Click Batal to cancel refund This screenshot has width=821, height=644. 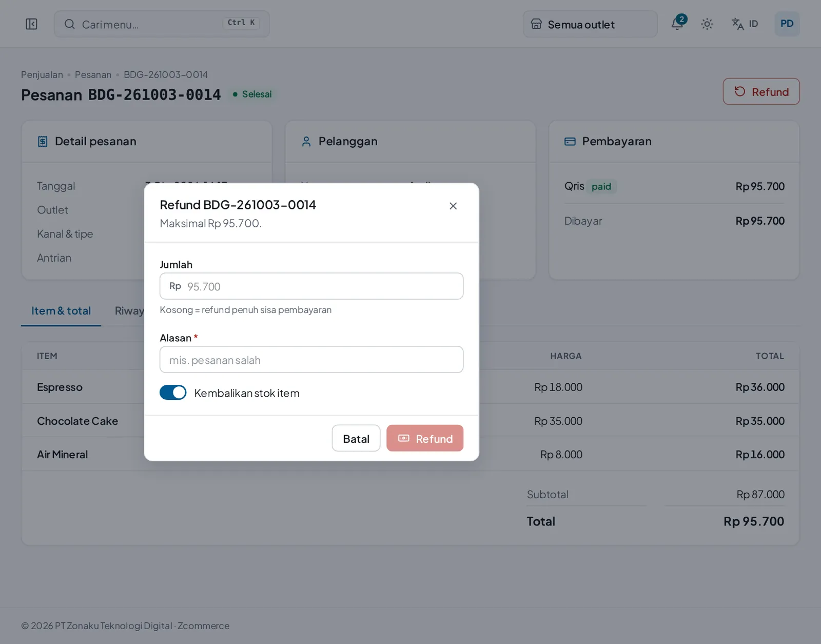pyautogui.click(x=356, y=438)
